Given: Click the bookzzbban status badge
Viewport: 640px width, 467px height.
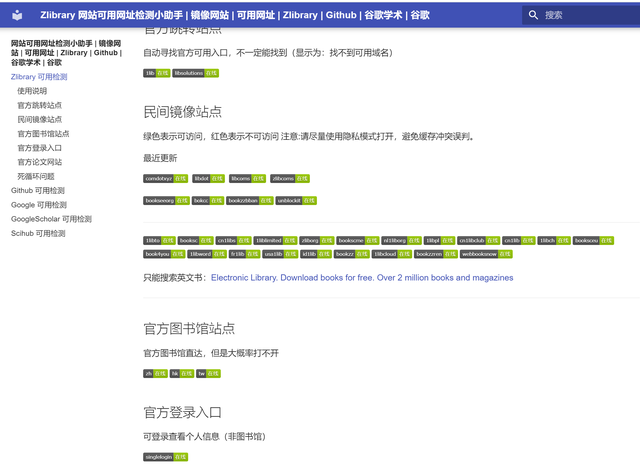Looking at the screenshot, I should (249, 200).
